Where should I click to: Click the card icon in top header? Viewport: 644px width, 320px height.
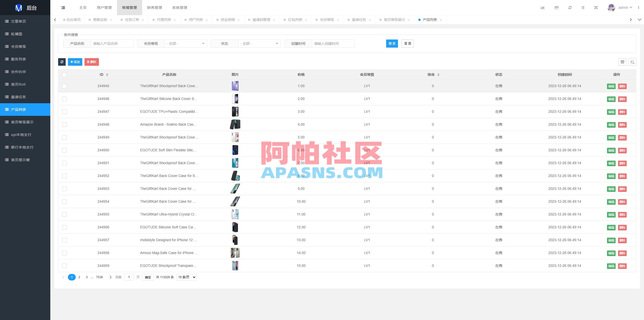click(x=556, y=8)
